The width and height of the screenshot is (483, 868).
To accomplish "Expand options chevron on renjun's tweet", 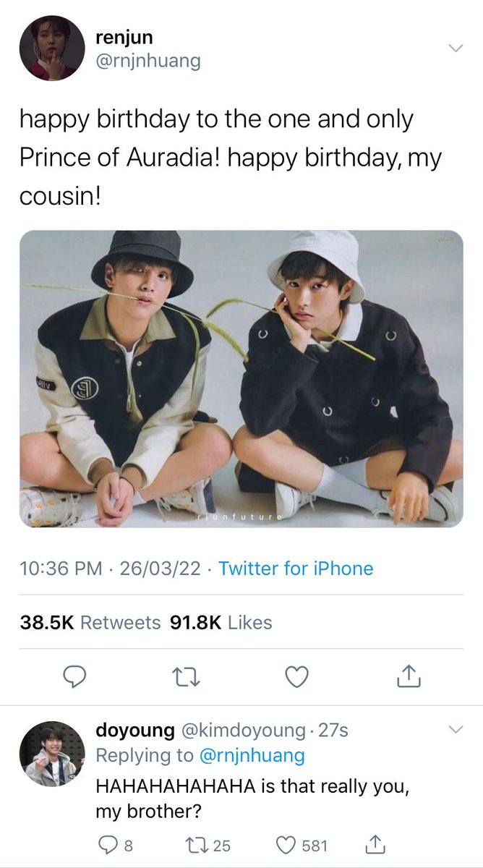I will click(x=456, y=48).
